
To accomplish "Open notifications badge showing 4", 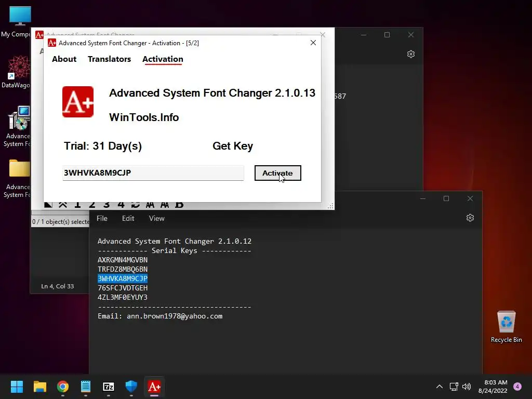I will click(517, 387).
